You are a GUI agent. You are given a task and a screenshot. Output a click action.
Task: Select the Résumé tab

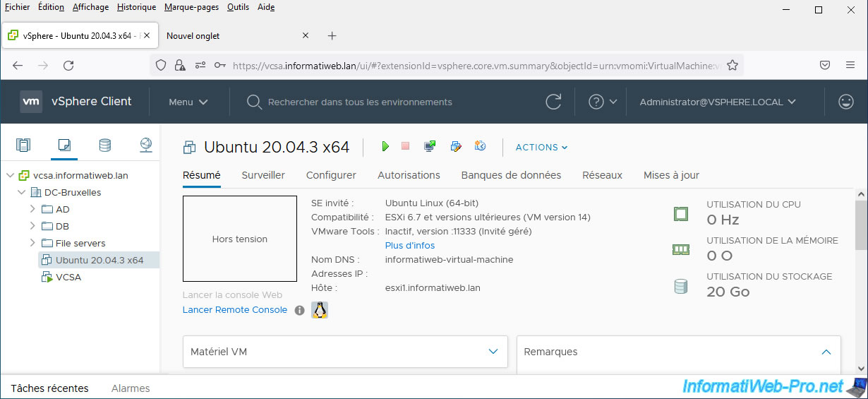(201, 175)
